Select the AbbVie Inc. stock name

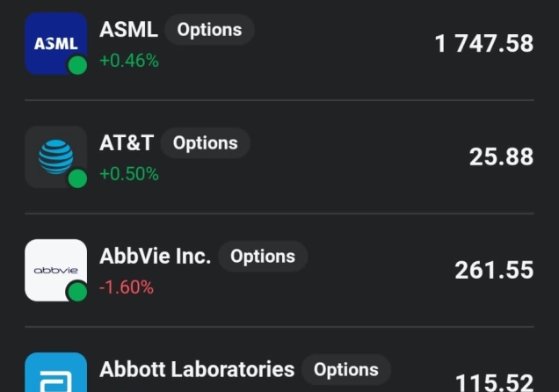click(155, 257)
